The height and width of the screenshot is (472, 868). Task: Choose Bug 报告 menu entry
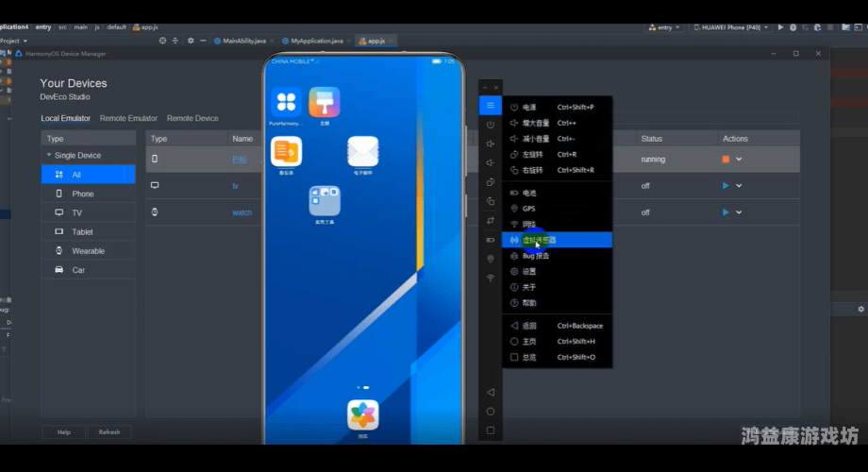tap(536, 256)
